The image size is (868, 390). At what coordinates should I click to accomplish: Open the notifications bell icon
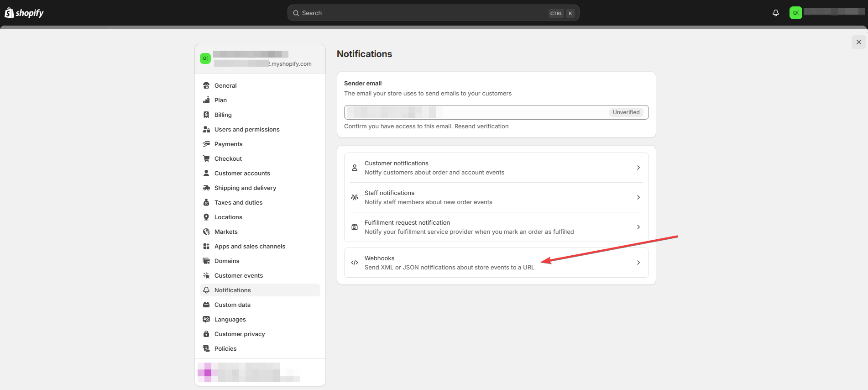775,13
